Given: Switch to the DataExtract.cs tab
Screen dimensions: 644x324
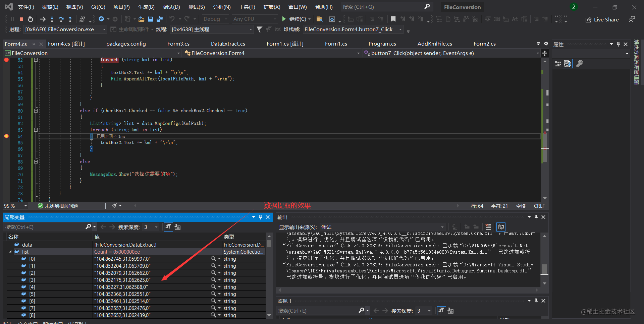Looking at the screenshot, I should [228, 44].
